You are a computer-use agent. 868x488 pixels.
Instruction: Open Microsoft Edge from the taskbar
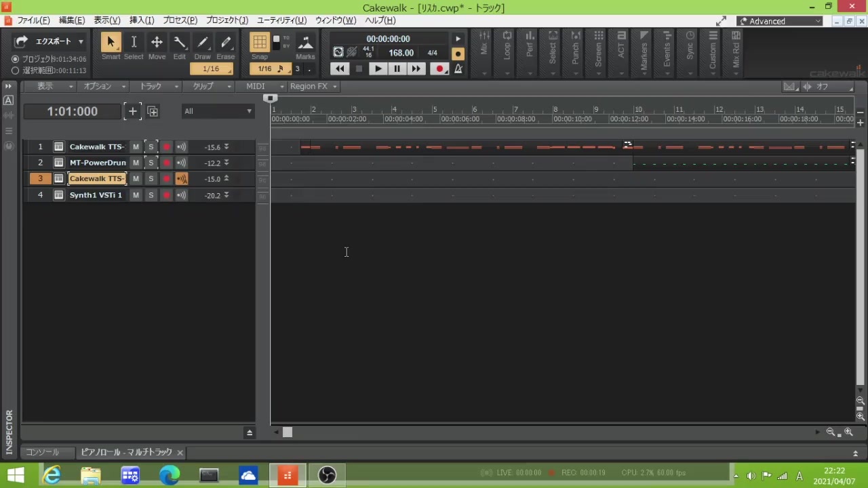(170, 475)
